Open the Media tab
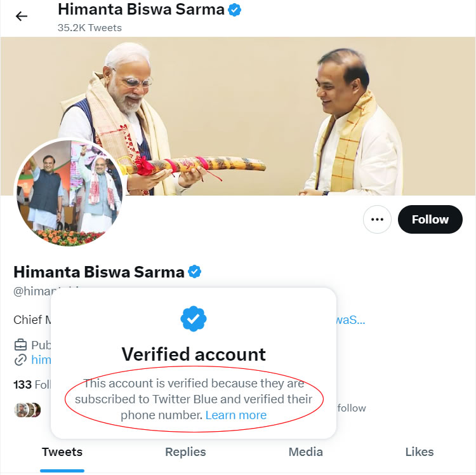 (x=305, y=452)
